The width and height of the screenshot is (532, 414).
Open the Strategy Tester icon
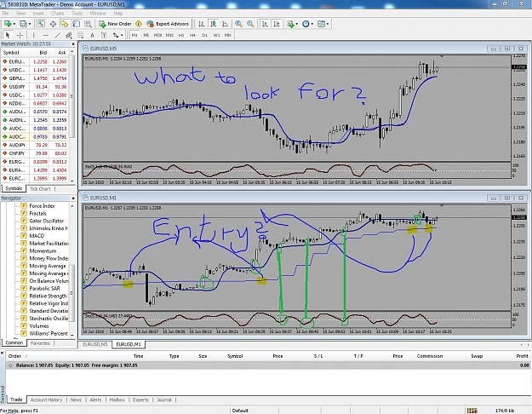pos(88,24)
